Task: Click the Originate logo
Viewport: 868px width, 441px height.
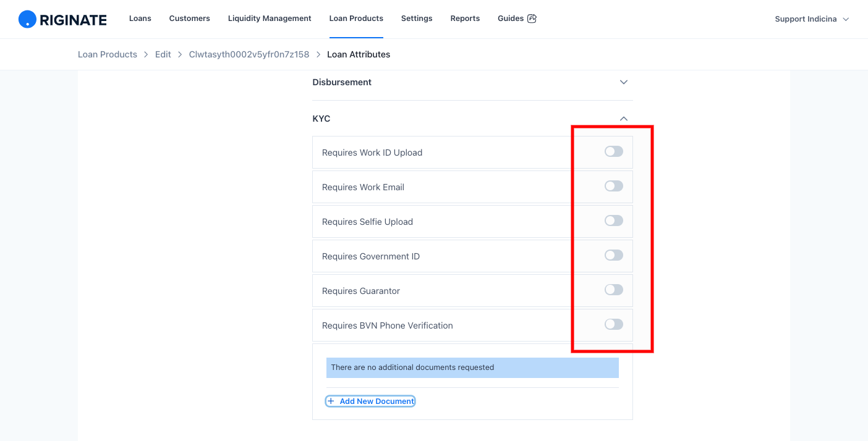Action: pyautogui.click(x=62, y=19)
